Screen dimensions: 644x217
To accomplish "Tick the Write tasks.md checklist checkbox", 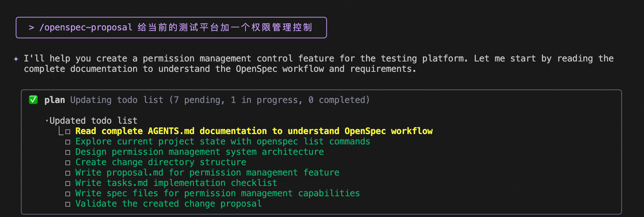I will 68,183.
